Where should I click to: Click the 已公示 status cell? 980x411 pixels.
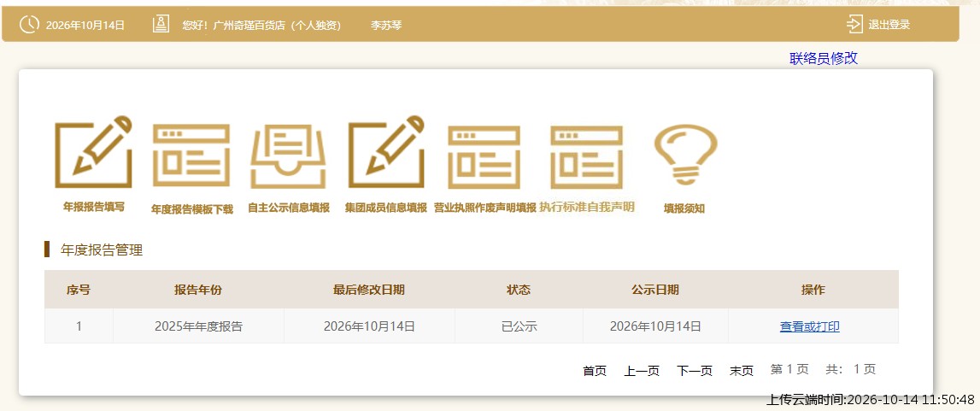519,326
